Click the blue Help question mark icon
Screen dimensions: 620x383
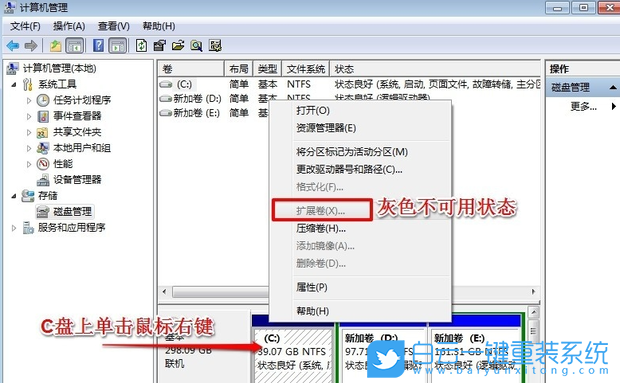(98, 46)
